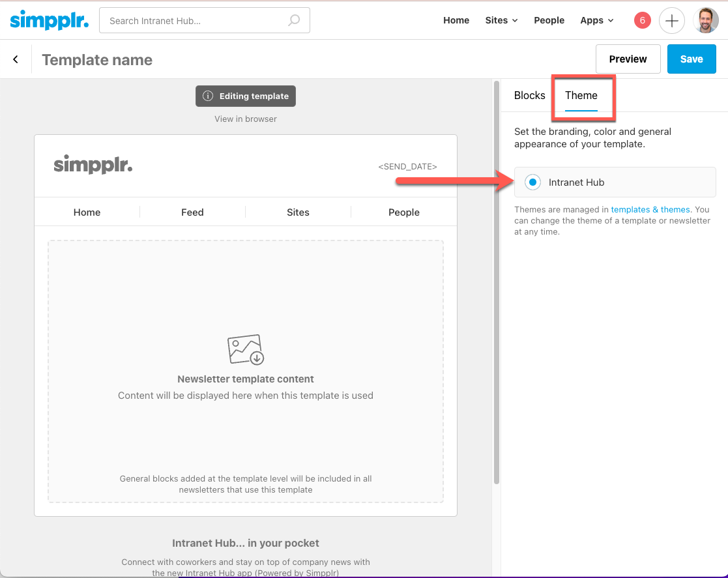Click the Save button
The image size is (728, 578).
pos(691,59)
